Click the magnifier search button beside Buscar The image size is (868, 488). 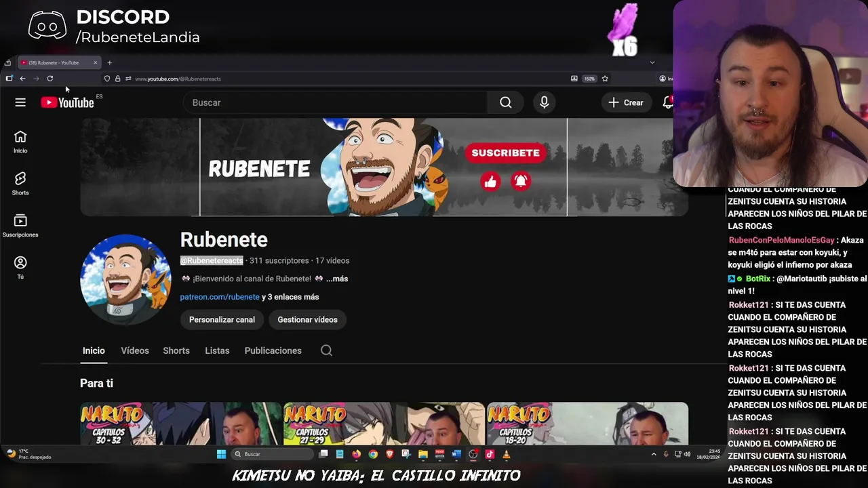point(506,102)
